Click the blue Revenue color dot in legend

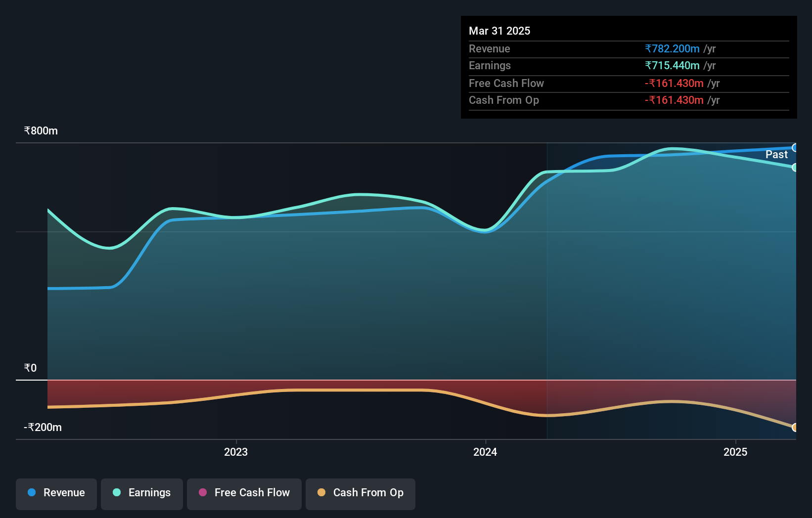click(x=32, y=492)
